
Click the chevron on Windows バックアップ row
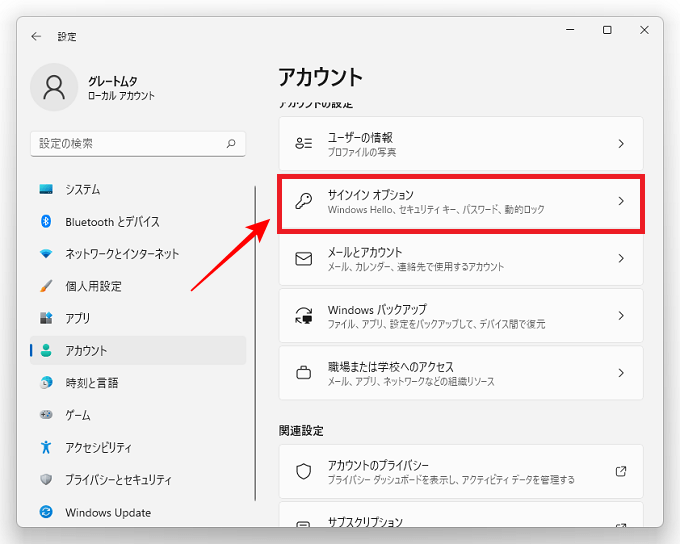621,315
